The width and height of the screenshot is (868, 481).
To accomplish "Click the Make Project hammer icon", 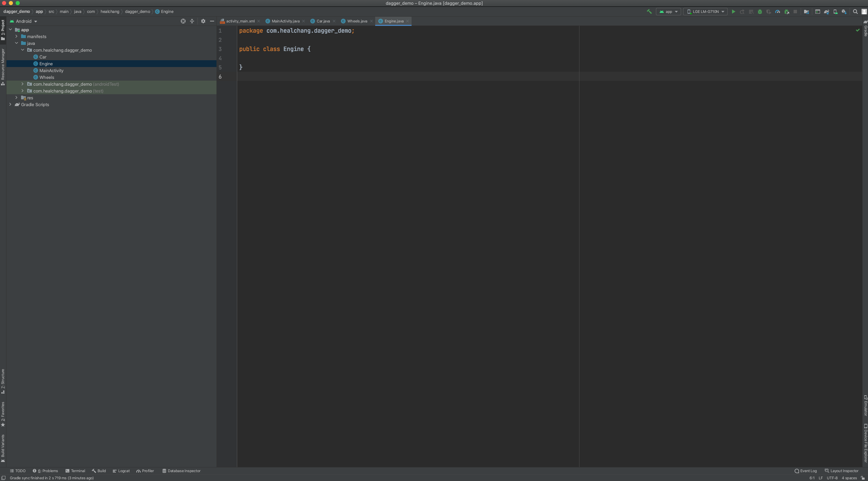I will [649, 12].
